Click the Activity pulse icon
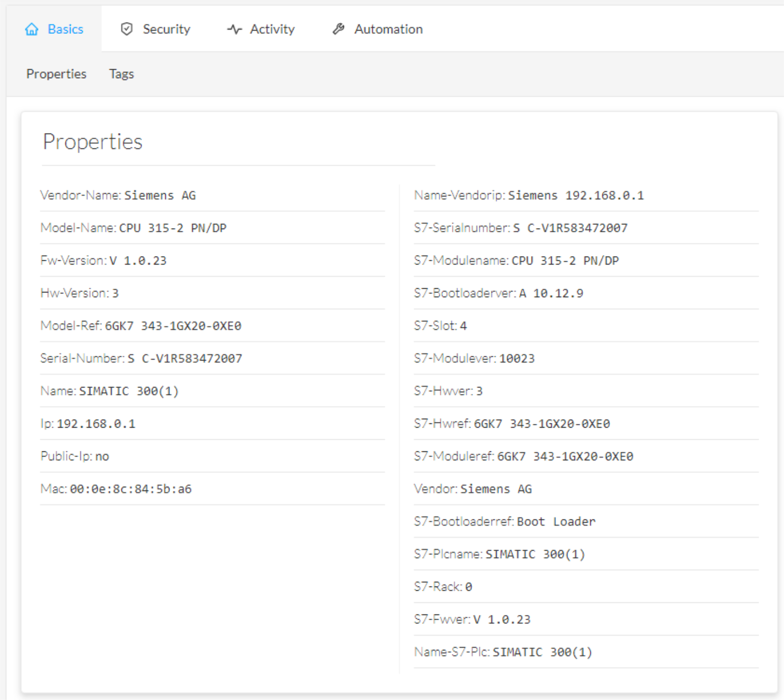 click(x=234, y=30)
